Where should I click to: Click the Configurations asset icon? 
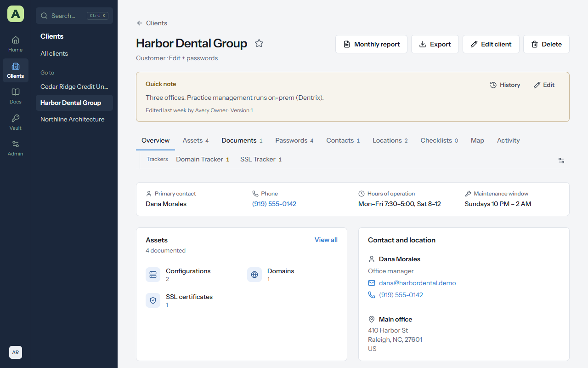coord(153,275)
